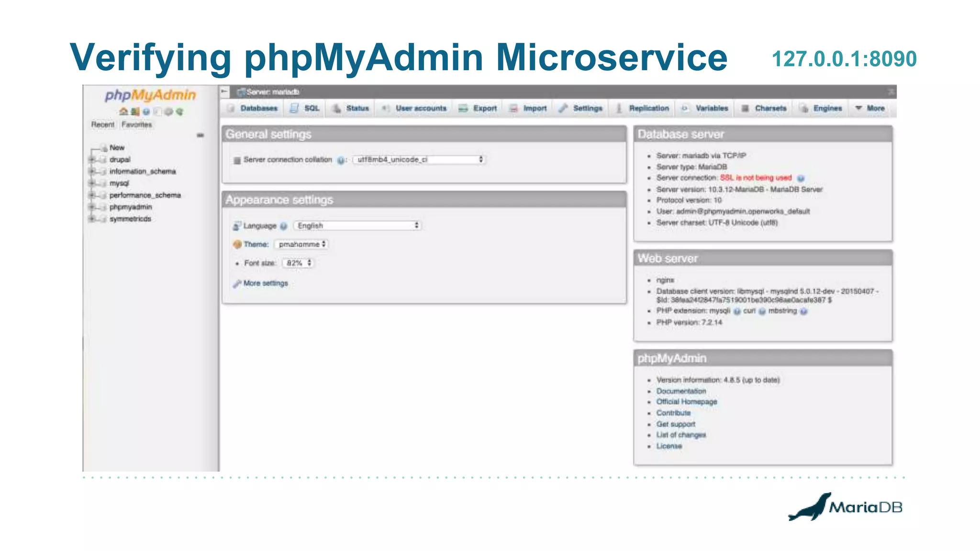Click 'PHP version: 7.2.14' text
980x551 pixels.
[689, 323]
